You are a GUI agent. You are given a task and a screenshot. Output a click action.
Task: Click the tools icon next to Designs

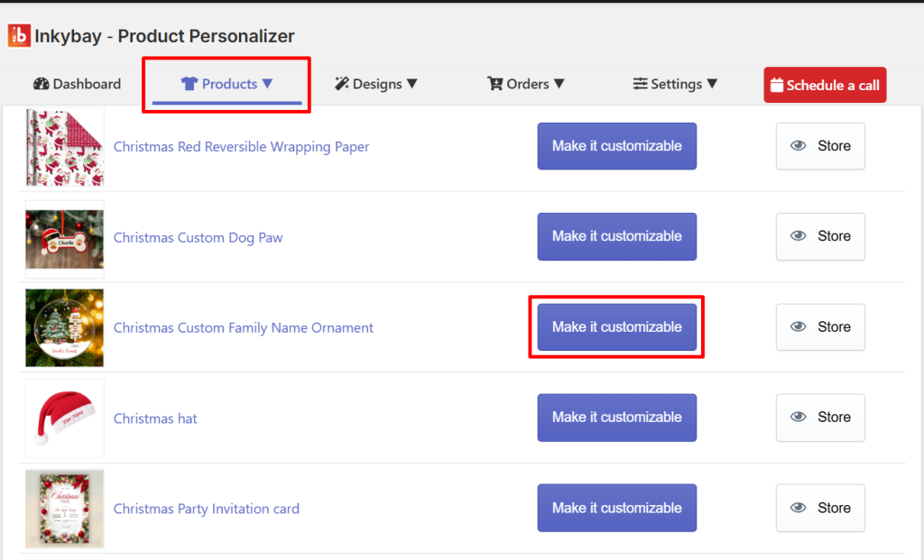pyautogui.click(x=341, y=84)
